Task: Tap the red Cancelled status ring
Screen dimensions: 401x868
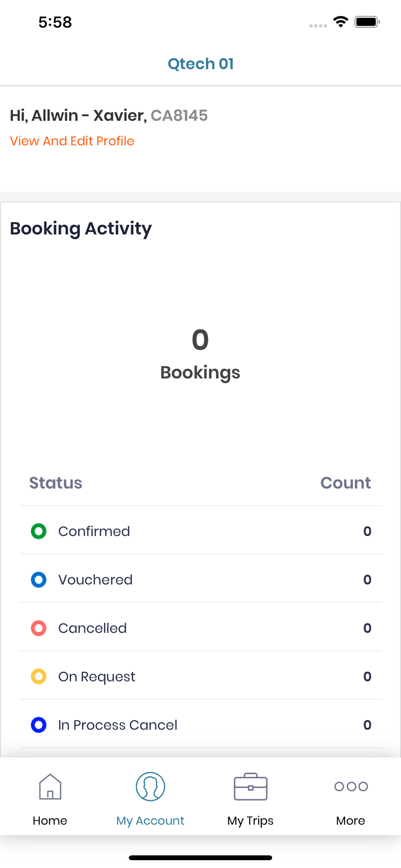Action: 39,628
